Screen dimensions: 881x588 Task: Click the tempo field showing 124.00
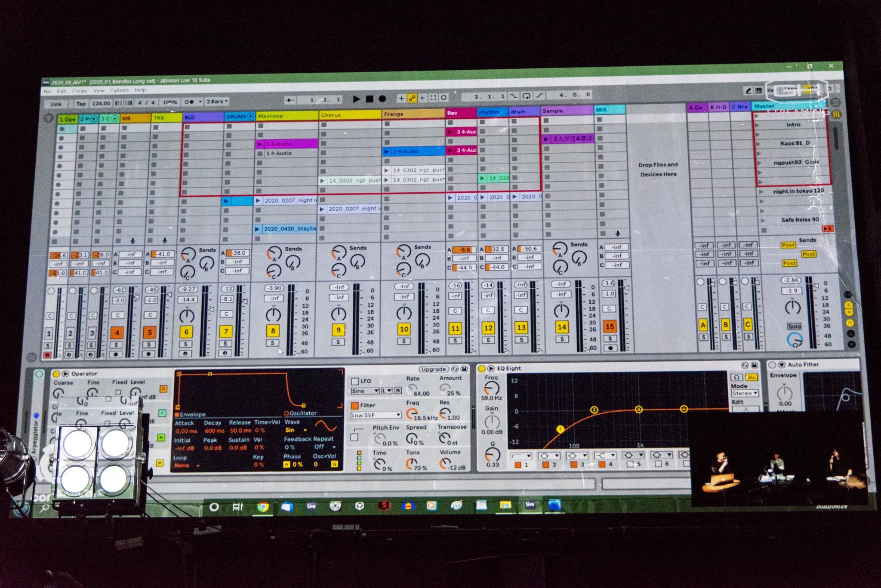101,103
